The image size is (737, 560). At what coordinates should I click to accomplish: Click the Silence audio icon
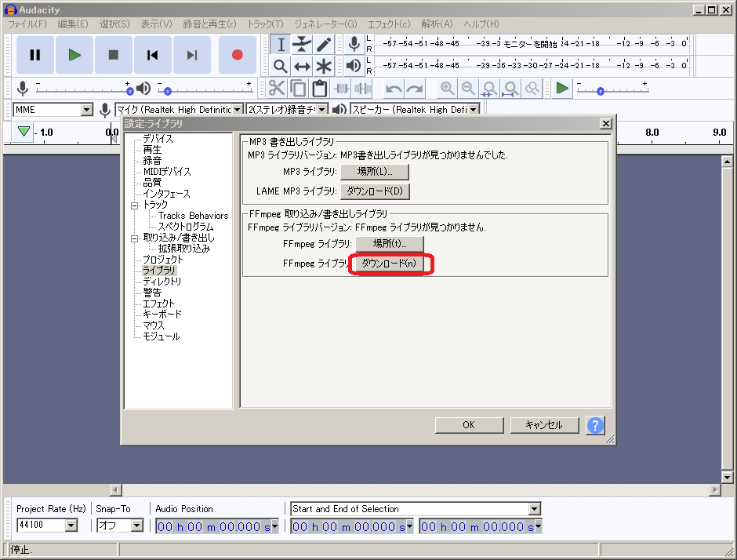tap(363, 89)
